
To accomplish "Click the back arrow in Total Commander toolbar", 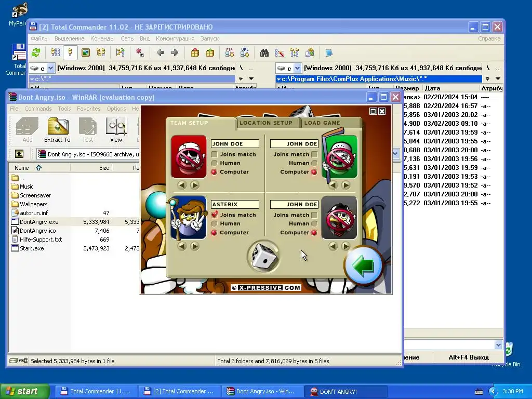I will 160,52.
